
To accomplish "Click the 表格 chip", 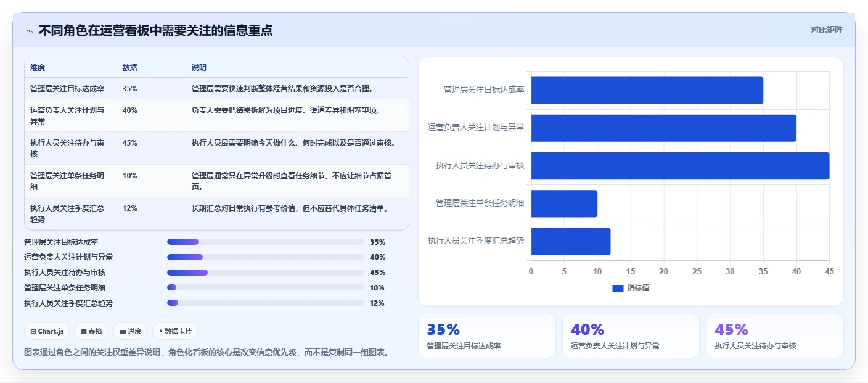I will click(91, 331).
